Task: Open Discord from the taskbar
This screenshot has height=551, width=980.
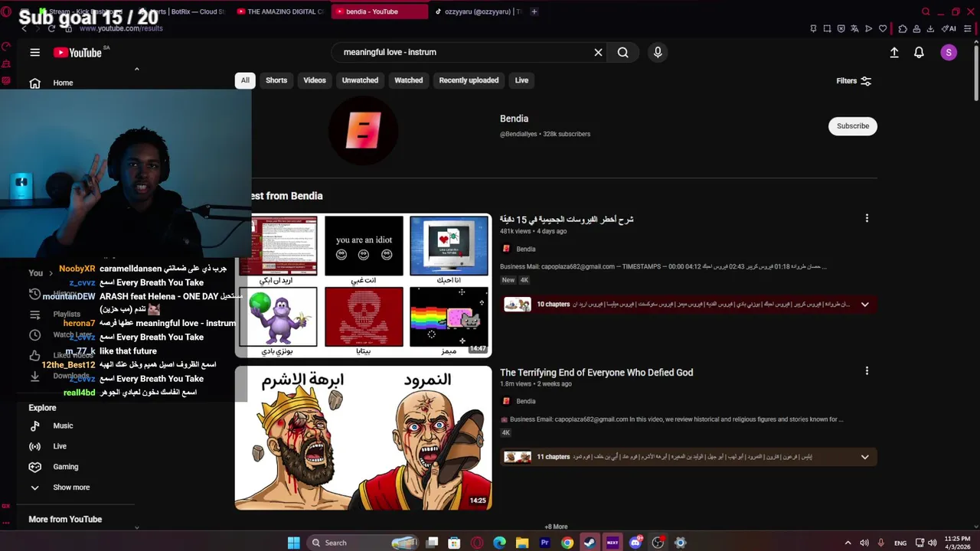Action: [x=635, y=543]
